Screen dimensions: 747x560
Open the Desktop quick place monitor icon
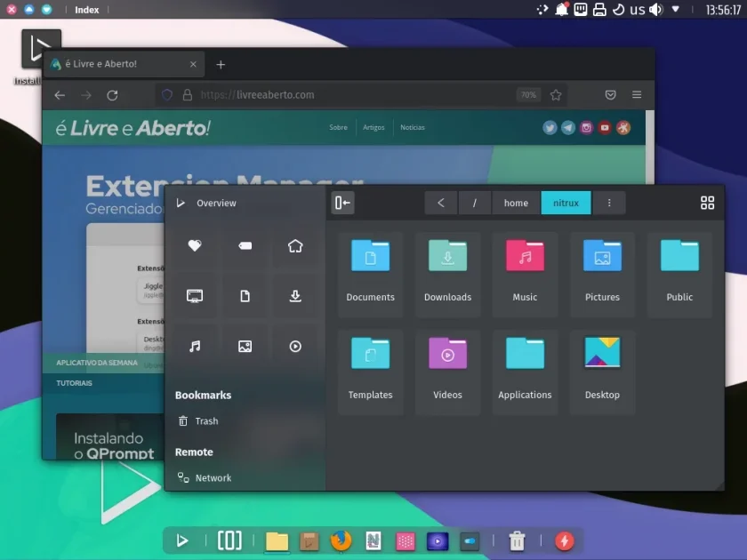pyautogui.click(x=195, y=296)
